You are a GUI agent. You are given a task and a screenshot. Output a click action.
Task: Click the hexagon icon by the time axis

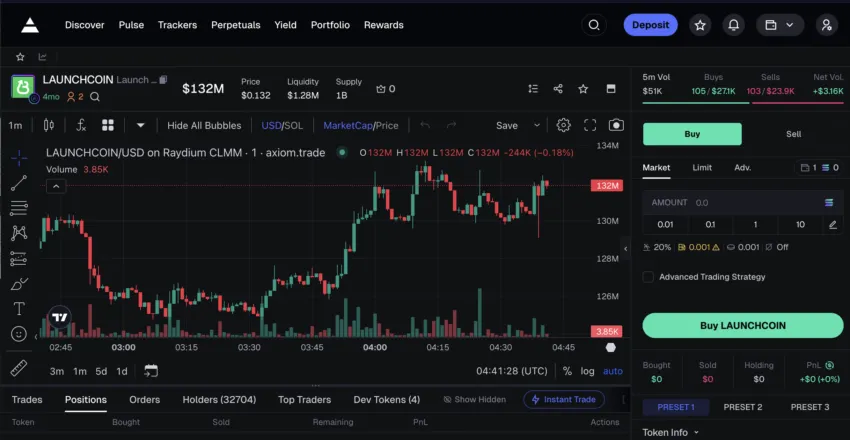coord(611,347)
